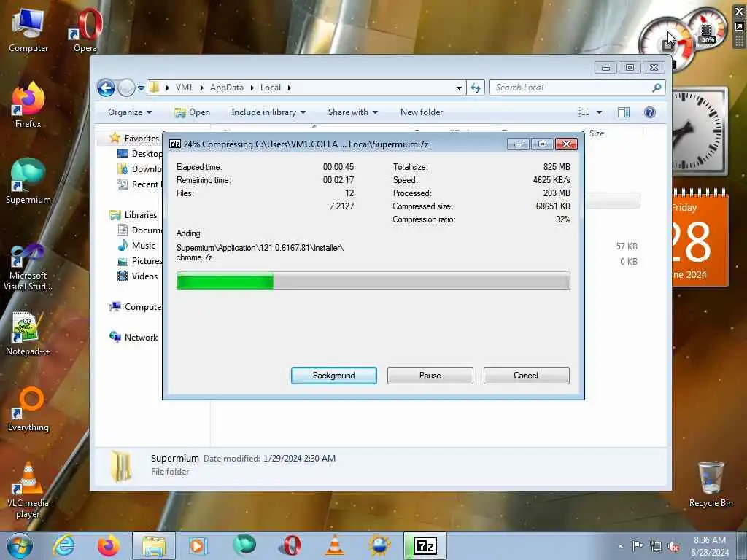Launch the Firefox desktop shortcut
Screen dimensions: 747x560
pos(28,106)
